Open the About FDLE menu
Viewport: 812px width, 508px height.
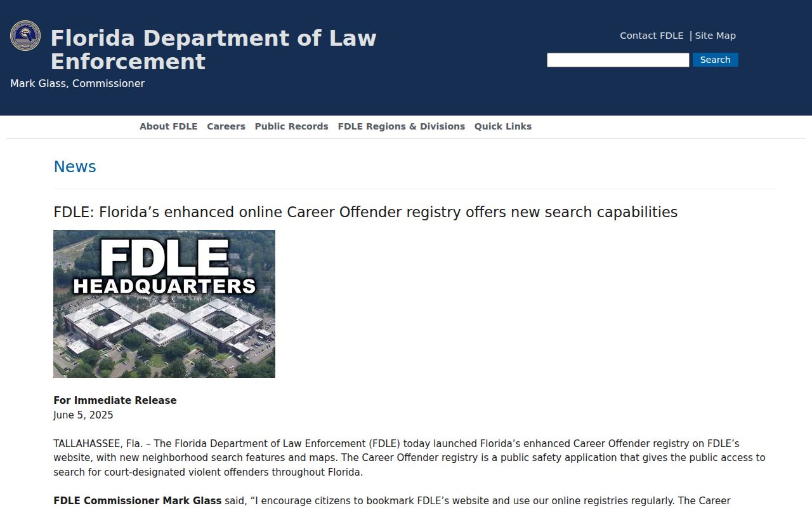[x=169, y=126]
